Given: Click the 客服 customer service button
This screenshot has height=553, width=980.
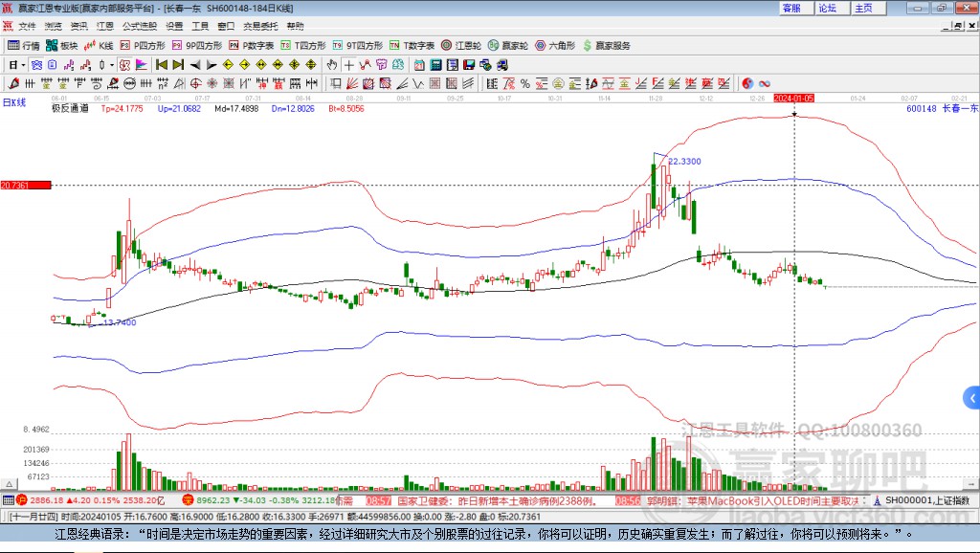Looking at the screenshot, I should pos(791,8).
